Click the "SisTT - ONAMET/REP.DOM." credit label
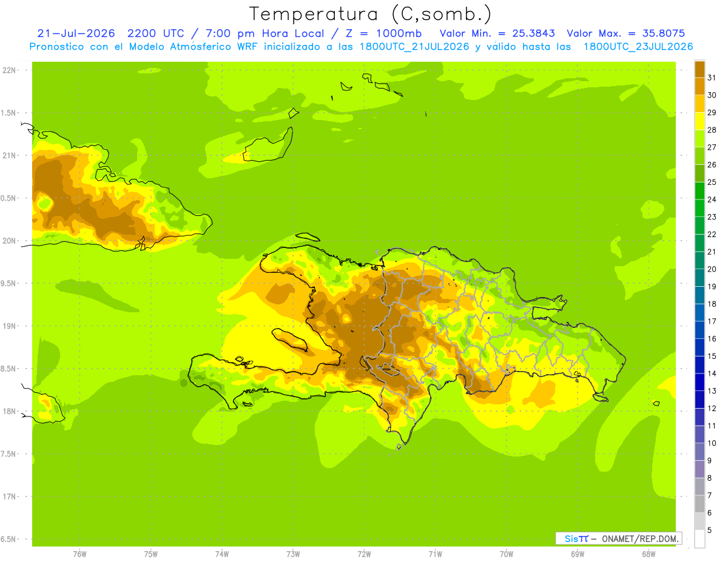 click(x=619, y=538)
